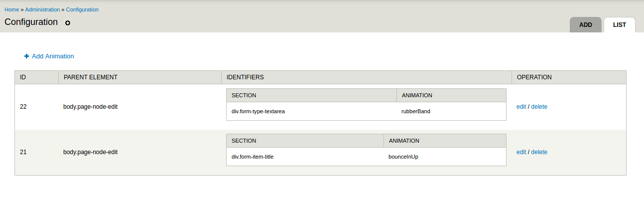The image size is (644, 206).
Task: Click the ID column header
Action: point(23,77)
